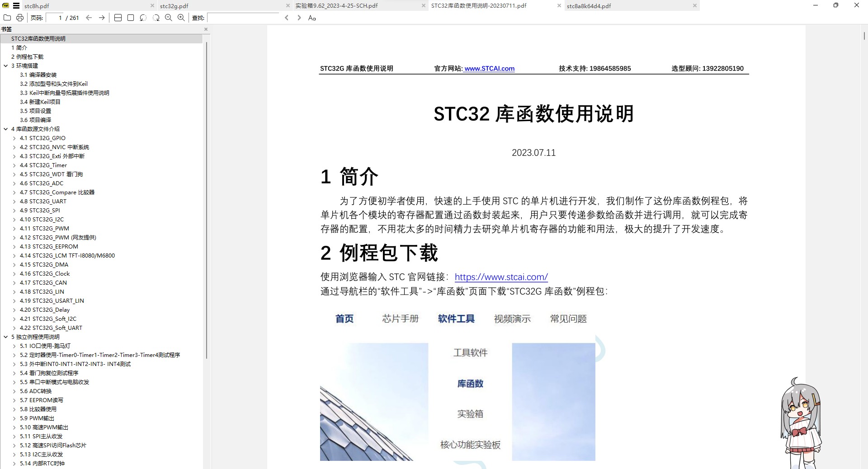Click the page number input field
This screenshot has width=868, height=469.
point(55,18)
